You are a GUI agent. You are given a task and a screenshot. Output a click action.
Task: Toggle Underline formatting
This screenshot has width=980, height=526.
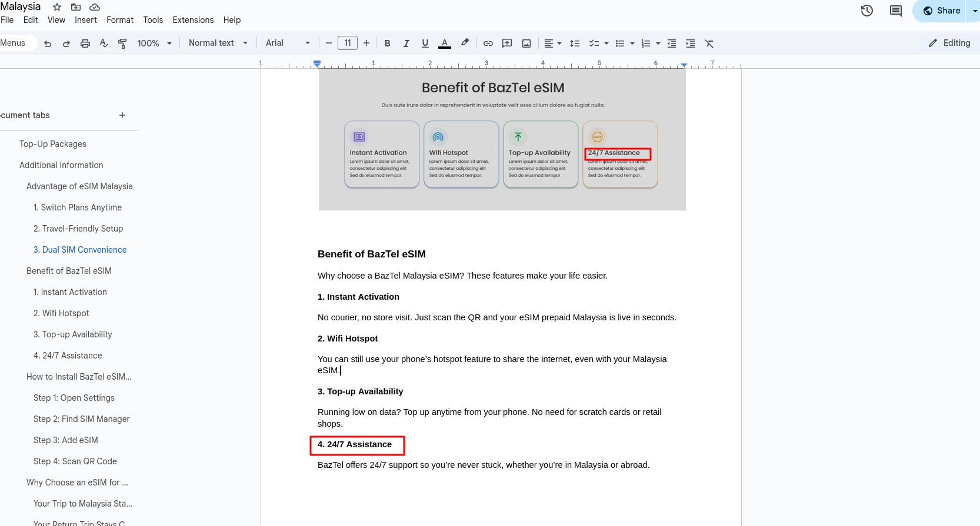[425, 43]
